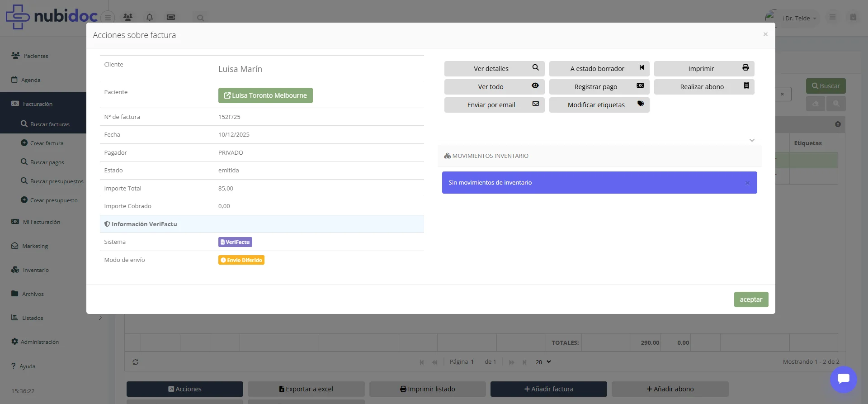Click the VeriFactu system badge
The width and height of the screenshot is (868, 404).
coord(235,242)
